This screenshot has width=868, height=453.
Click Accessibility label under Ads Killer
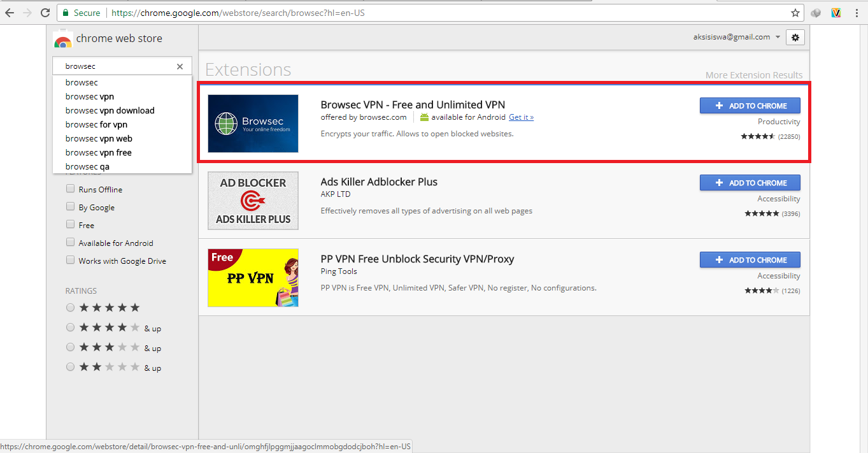coord(779,199)
